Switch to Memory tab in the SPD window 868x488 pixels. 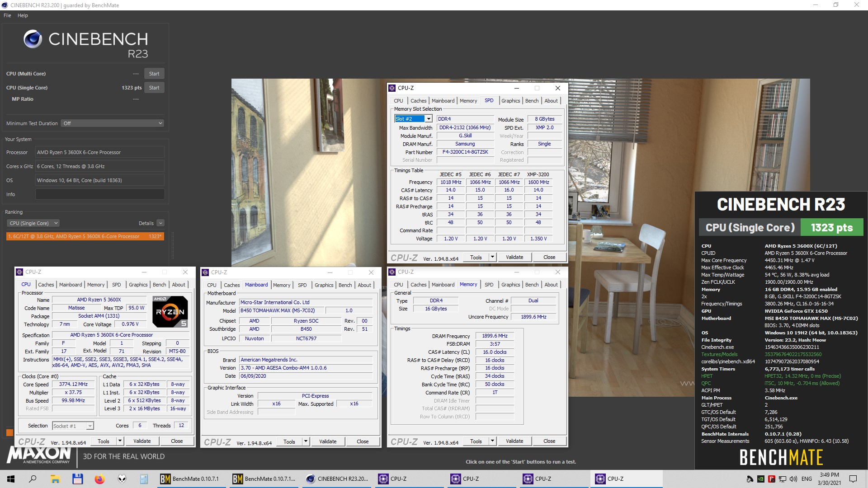[x=468, y=101]
